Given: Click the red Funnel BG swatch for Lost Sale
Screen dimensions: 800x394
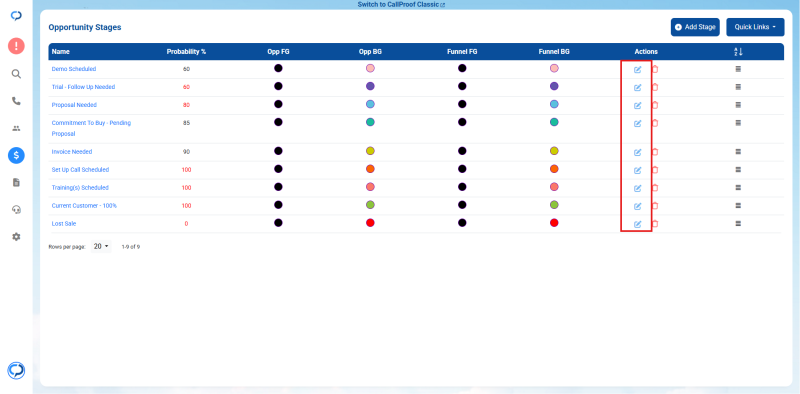Looking at the screenshot, I should coord(554,223).
